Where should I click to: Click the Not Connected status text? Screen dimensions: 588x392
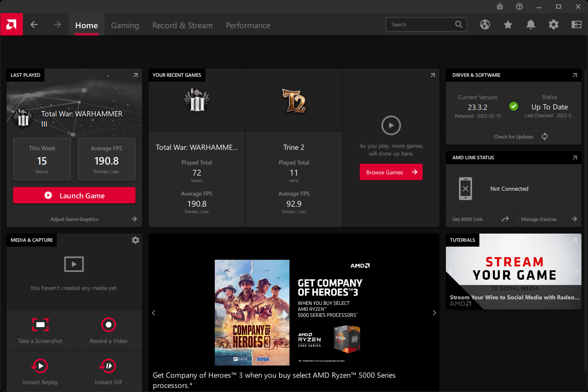pos(509,189)
